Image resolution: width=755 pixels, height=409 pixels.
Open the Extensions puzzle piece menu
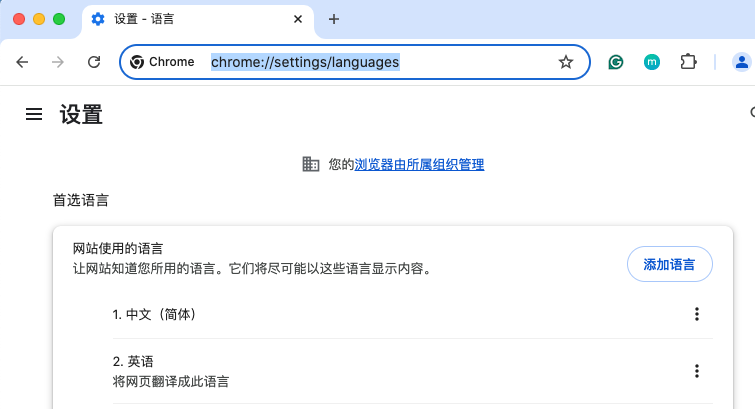pyautogui.click(x=688, y=62)
